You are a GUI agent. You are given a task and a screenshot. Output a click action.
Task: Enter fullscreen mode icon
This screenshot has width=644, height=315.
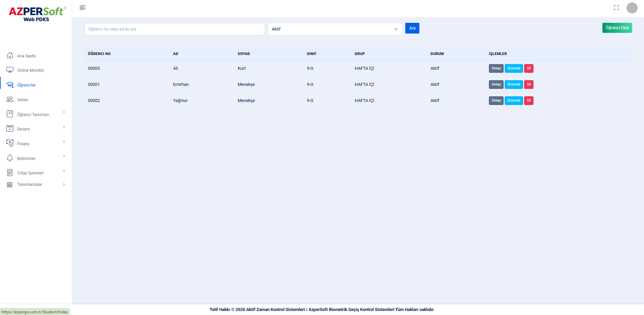[x=616, y=8]
